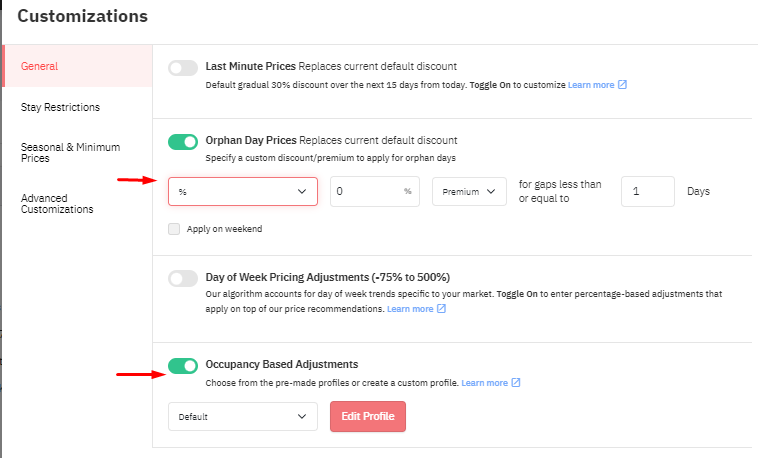Follow Learn more link for Last Minute Prices
This screenshot has width=758, height=458.
tap(591, 85)
